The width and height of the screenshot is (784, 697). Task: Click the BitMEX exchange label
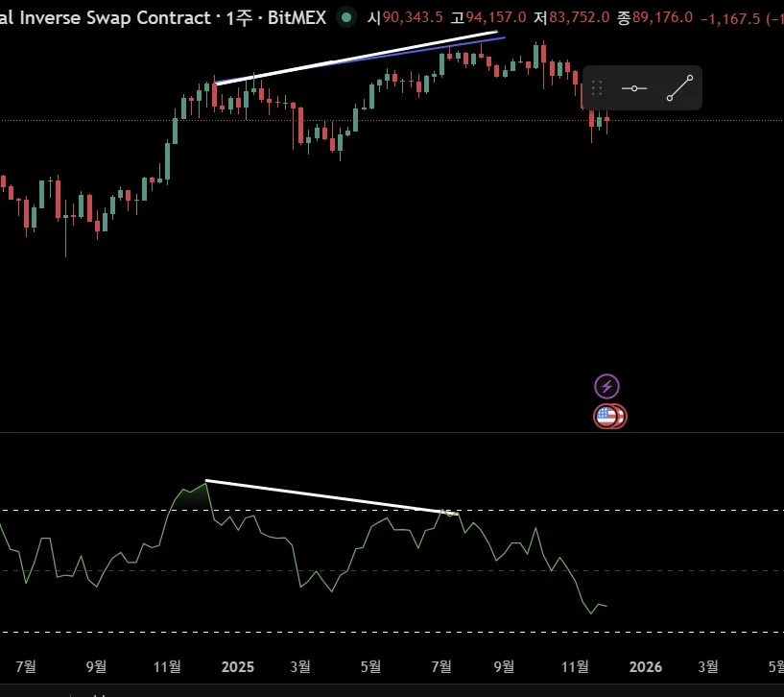(x=297, y=17)
